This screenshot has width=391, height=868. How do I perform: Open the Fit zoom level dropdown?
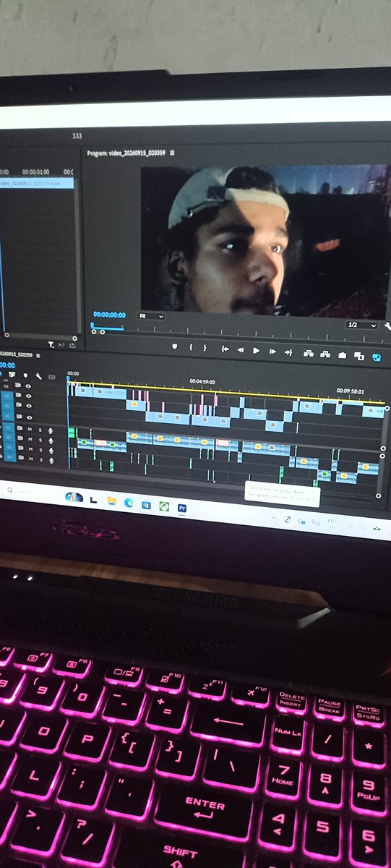coord(151,316)
